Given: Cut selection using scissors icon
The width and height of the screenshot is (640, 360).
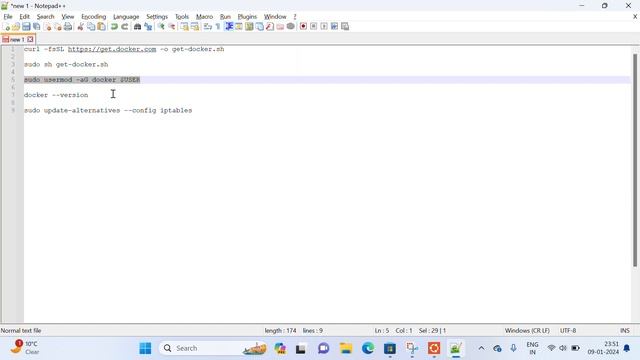Looking at the screenshot, I should [80, 27].
